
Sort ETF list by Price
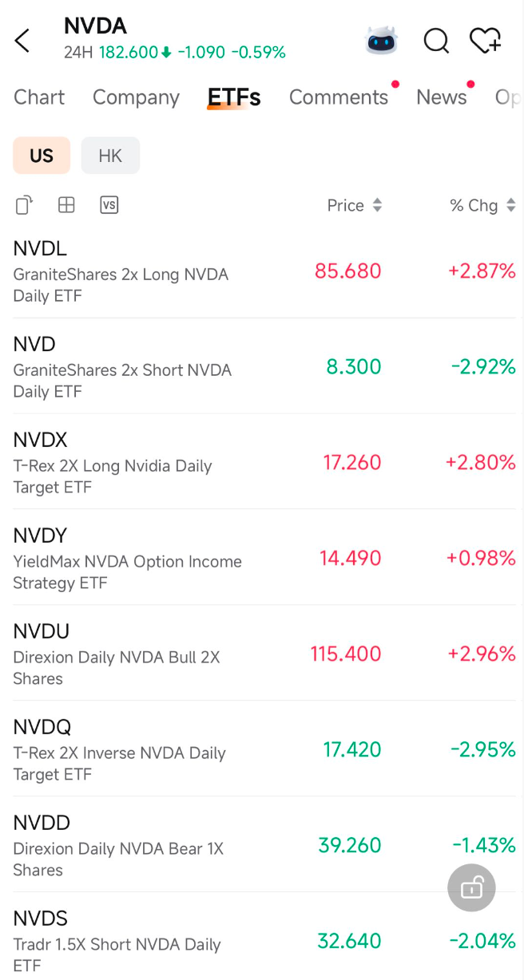coord(355,206)
